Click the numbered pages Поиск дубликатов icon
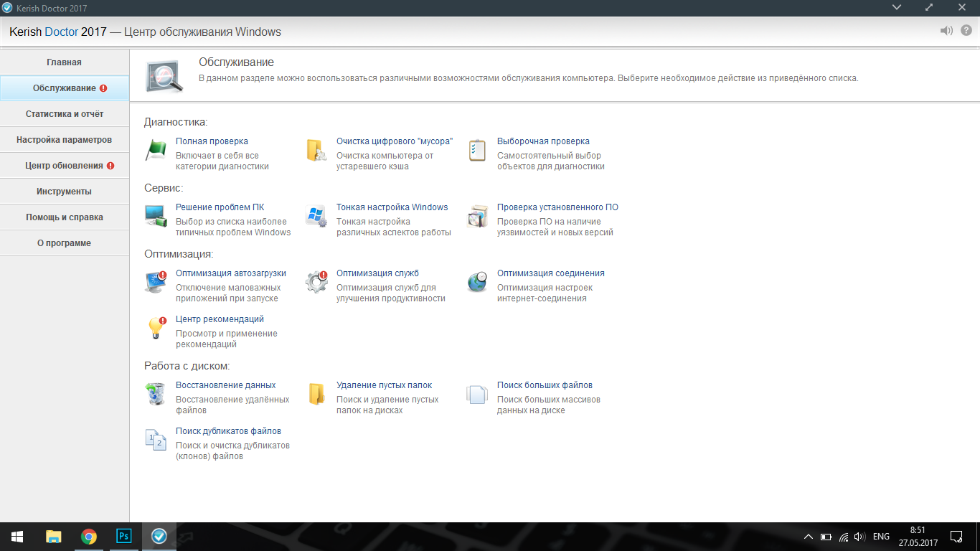The image size is (980, 551). 156,440
